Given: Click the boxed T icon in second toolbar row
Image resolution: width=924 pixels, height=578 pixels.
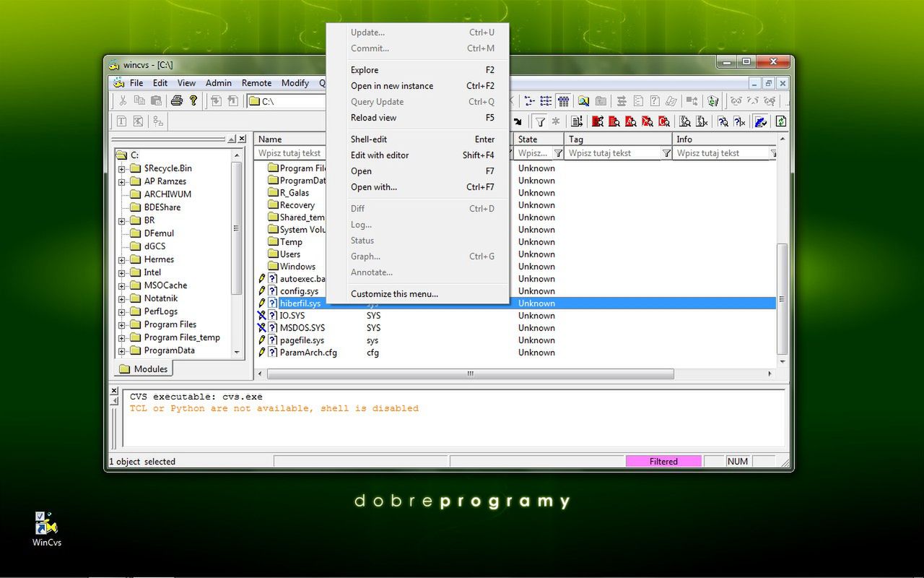Looking at the screenshot, I should 121,121.
